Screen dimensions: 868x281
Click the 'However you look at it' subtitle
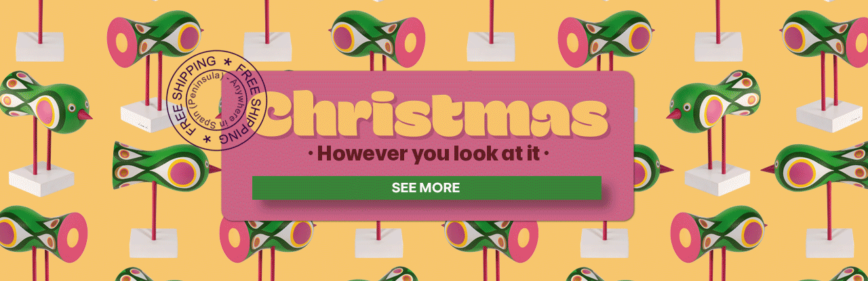pyautogui.click(x=429, y=153)
